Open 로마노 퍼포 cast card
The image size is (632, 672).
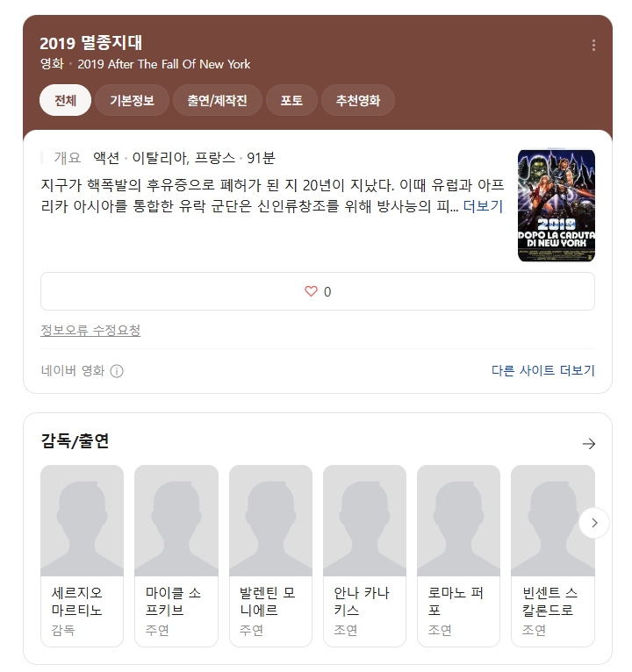458,556
